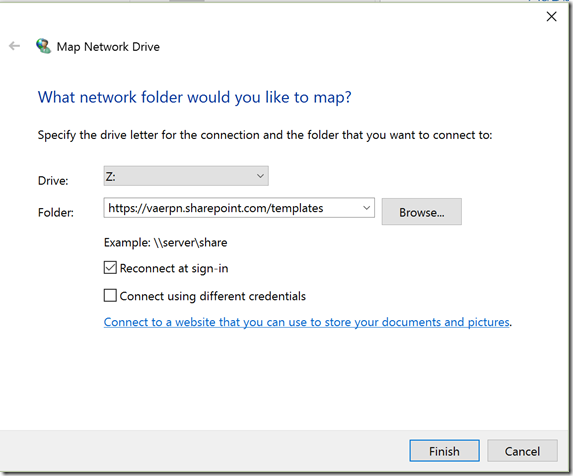Click the 'What network folder' heading
The height and width of the screenshot is (476, 573).
(x=194, y=98)
